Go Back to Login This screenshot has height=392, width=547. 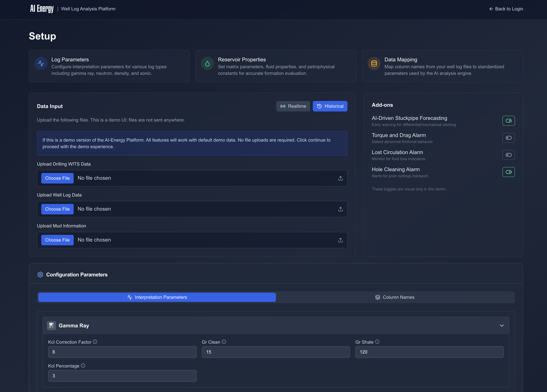[x=506, y=9]
